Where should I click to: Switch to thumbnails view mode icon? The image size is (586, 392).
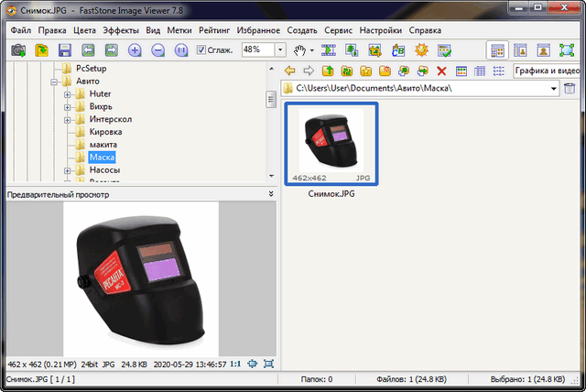(x=461, y=71)
